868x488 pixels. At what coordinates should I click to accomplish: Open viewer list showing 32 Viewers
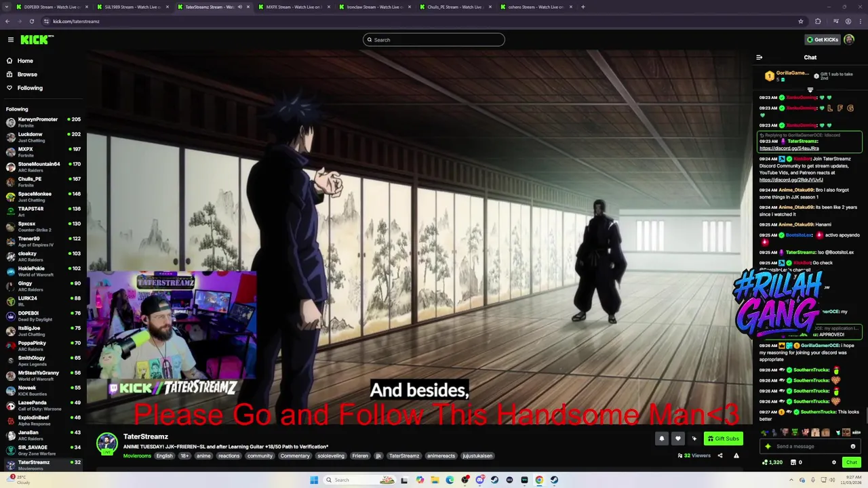click(694, 455)
